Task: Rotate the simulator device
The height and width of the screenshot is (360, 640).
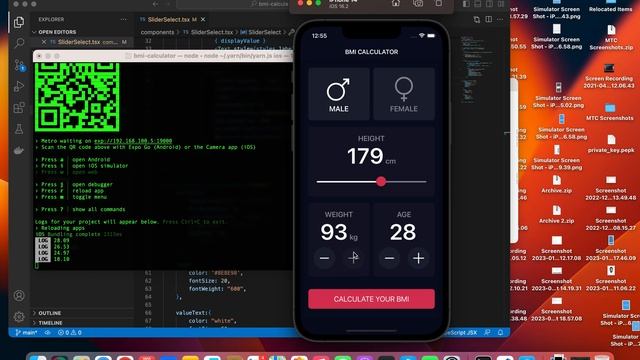Action: pyautogui.click(x=439, y=3)
